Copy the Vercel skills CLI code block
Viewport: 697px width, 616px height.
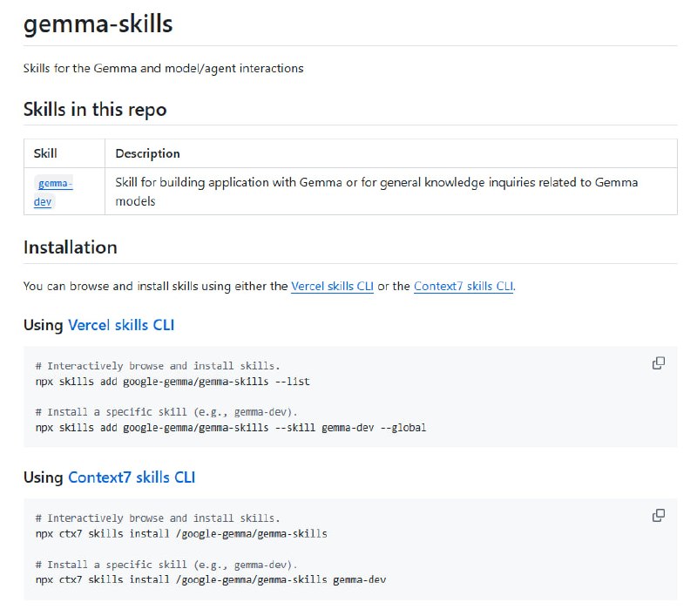[x=659, y=363]
